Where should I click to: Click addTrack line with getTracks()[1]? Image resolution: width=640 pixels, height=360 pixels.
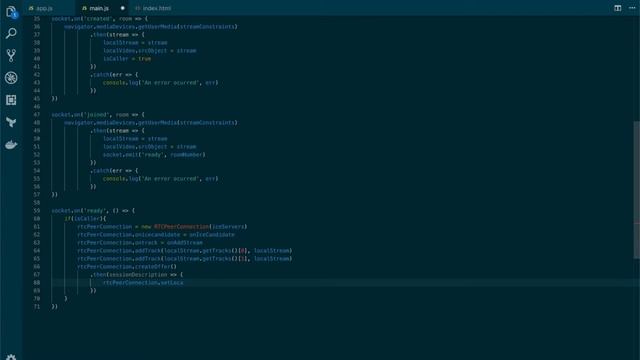point(184,259)
